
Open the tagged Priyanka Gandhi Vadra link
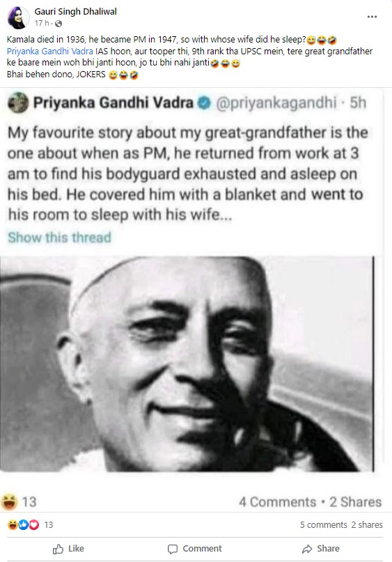pyautogui.click(x=50, y=52)
